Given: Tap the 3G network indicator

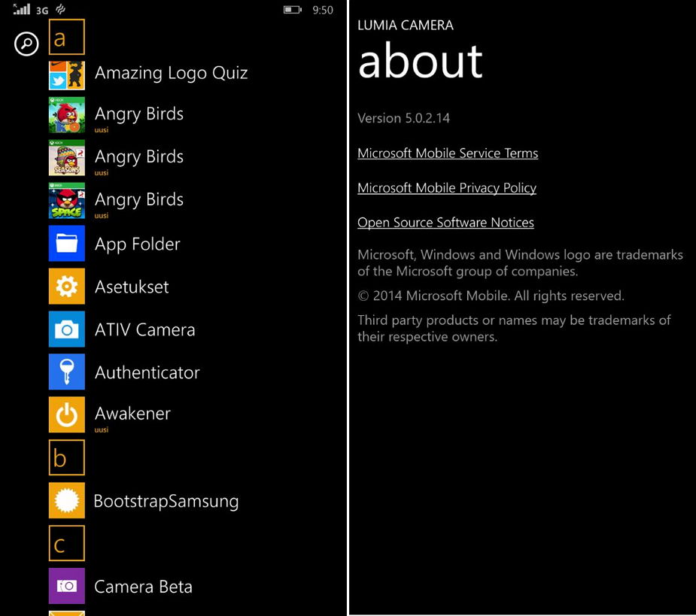Looking at the screenshot, I should tap(42, 11).
